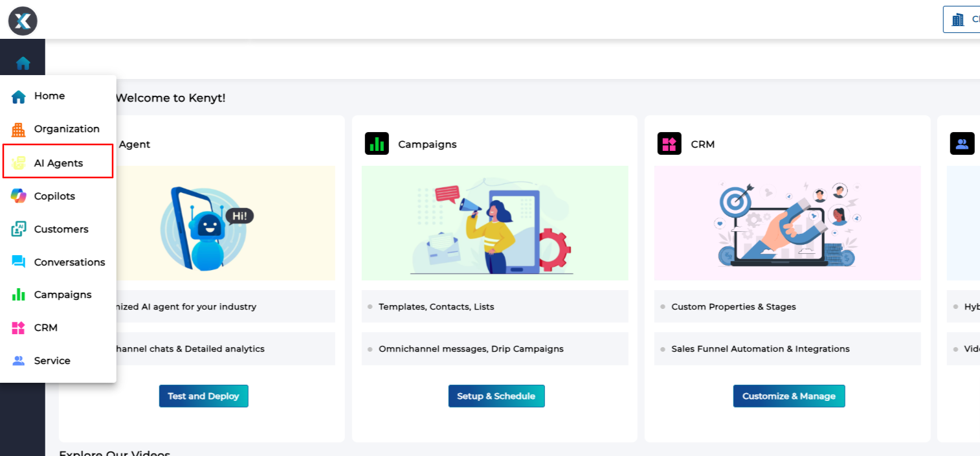Click the blue Conversations chat icon
980x456 pixels.
point(19,262)
